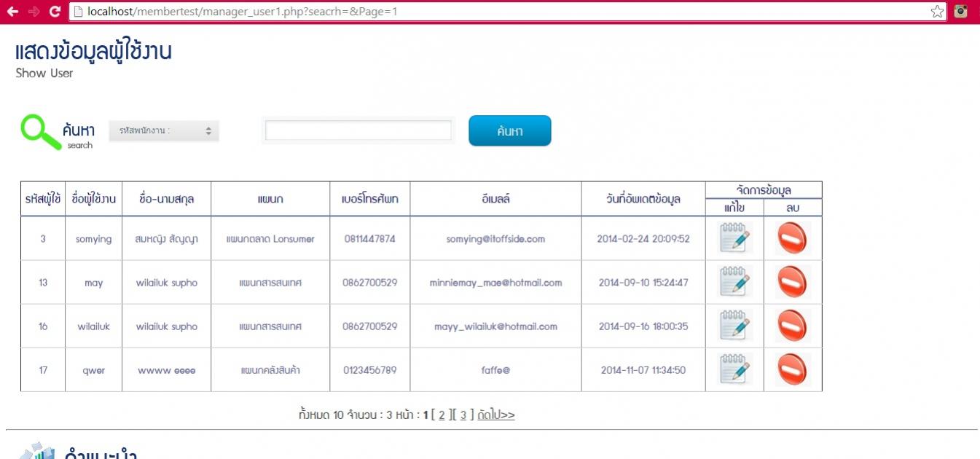
Task: Delete user somying's record
Action: (793, 238)
